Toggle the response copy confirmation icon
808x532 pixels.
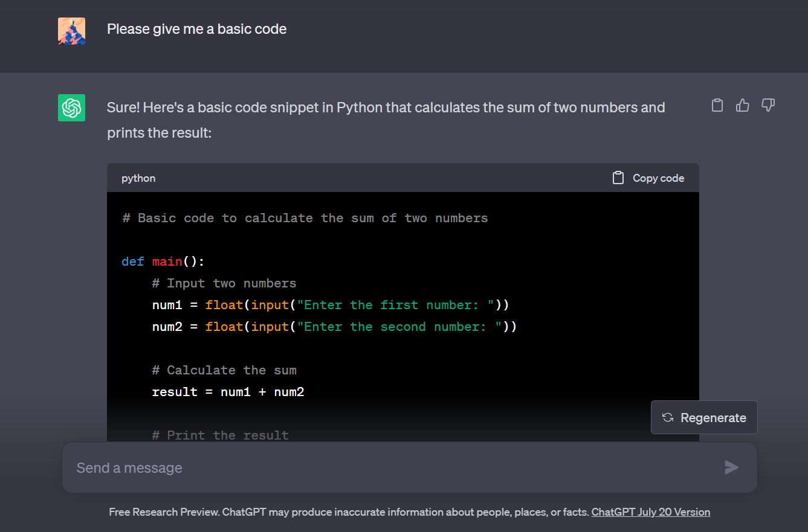click(717, 104)
